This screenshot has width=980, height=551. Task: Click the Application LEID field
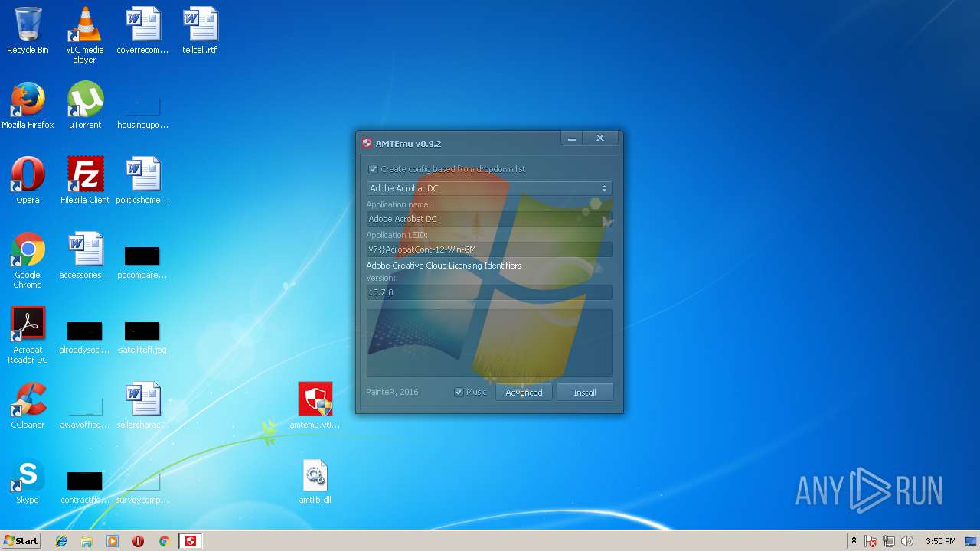(488, 249)
